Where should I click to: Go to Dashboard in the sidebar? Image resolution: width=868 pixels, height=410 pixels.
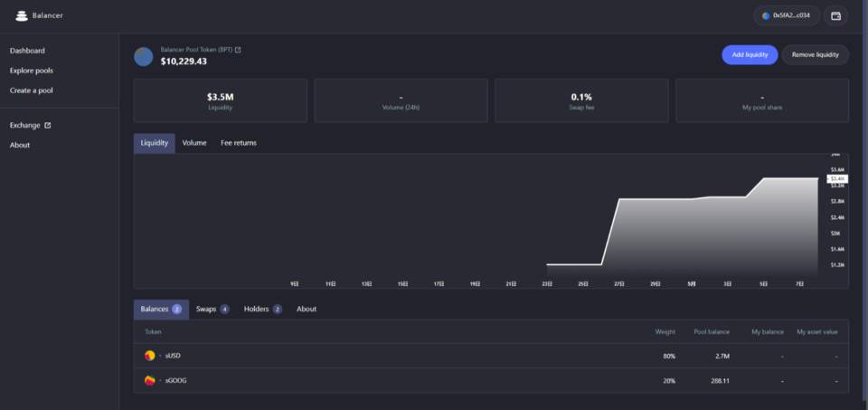[27, 51]
